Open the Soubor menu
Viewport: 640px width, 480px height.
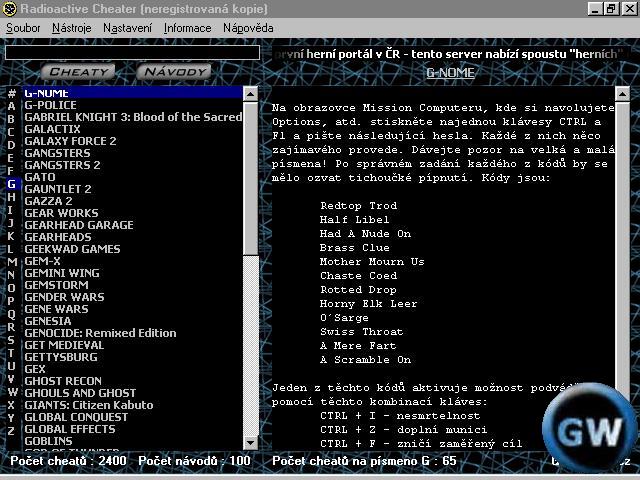tap(23, 28)
